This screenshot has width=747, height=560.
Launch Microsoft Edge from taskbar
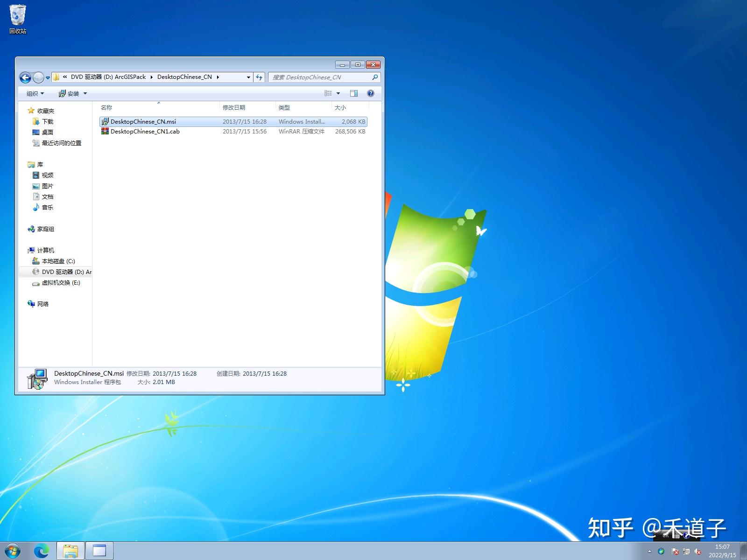(x=42, y=551)
